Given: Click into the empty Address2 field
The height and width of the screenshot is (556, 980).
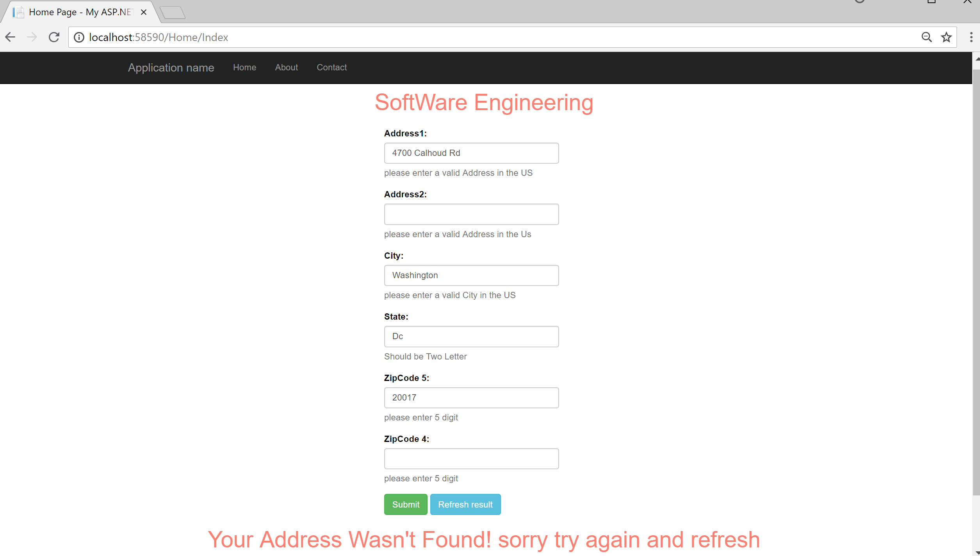Looking at the screenshot, I should [471, 214].
